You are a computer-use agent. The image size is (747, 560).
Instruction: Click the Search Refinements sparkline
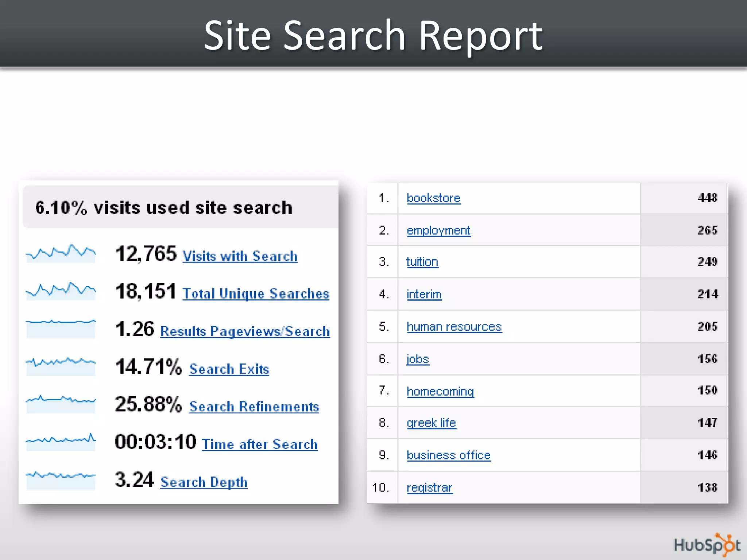pos(61,404)
